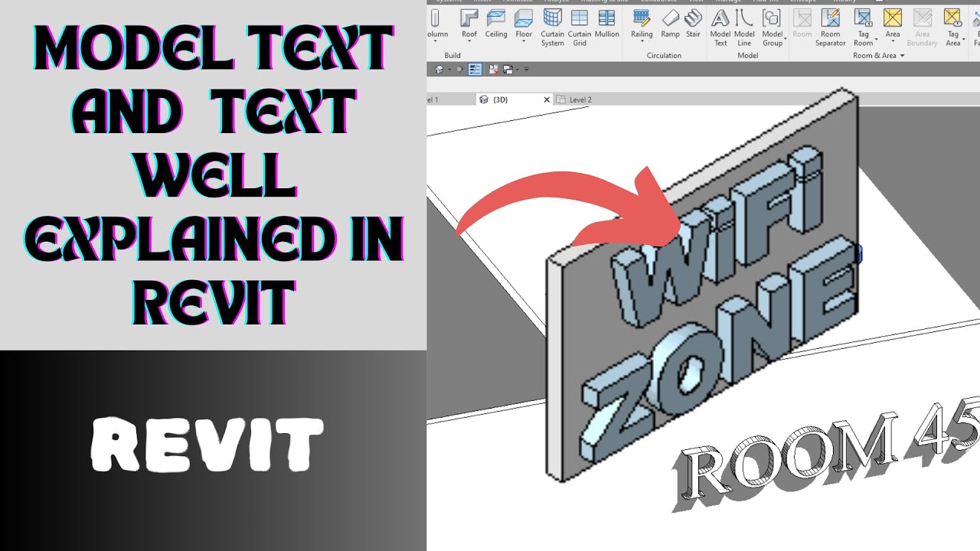Select the Ceiling tool
This screenshot has height=551, width=980.
496,24
